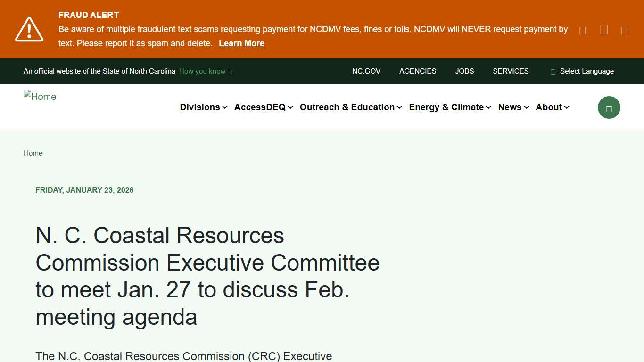Open the SERVICES page

pos(511,71)
